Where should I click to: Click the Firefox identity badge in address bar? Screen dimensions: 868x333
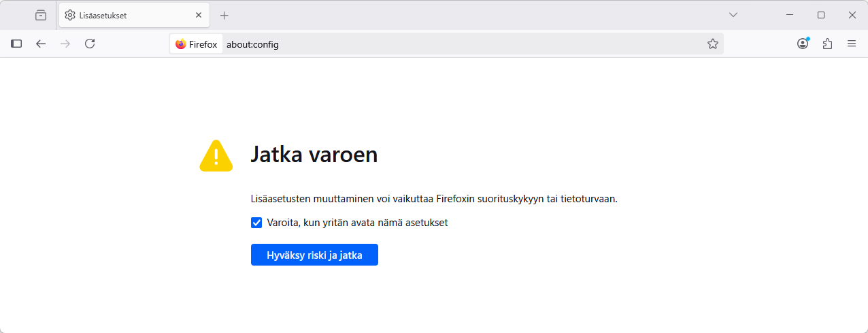(x=197, y=44)
